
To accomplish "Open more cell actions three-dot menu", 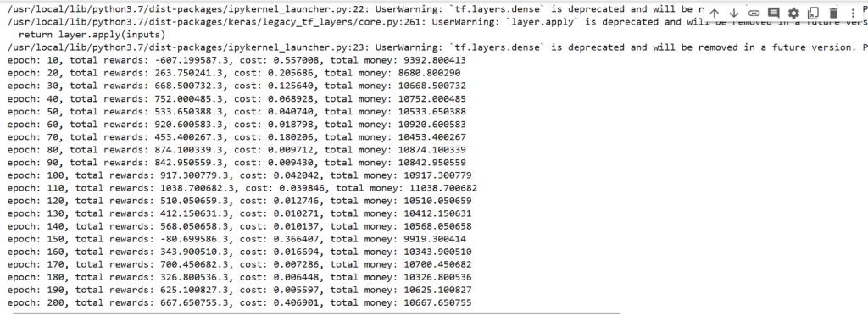I will pos(853,14).
